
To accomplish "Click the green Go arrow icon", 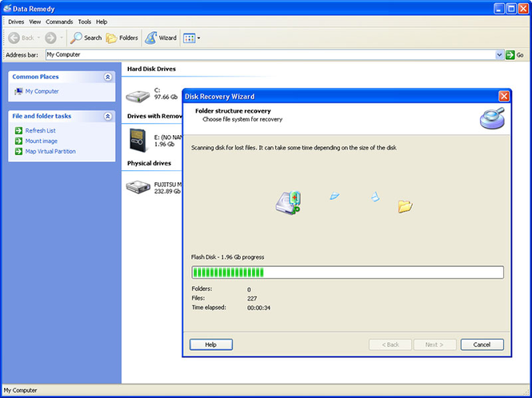I will click(510, 55).
